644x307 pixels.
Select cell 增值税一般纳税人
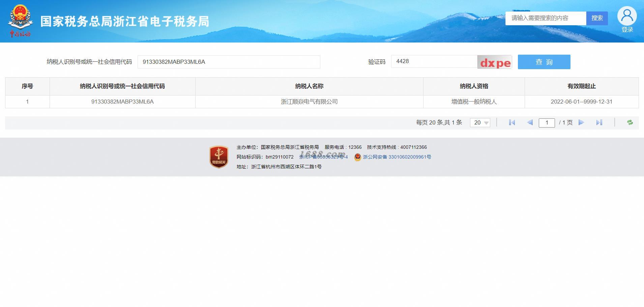click(x=474, y=102)
